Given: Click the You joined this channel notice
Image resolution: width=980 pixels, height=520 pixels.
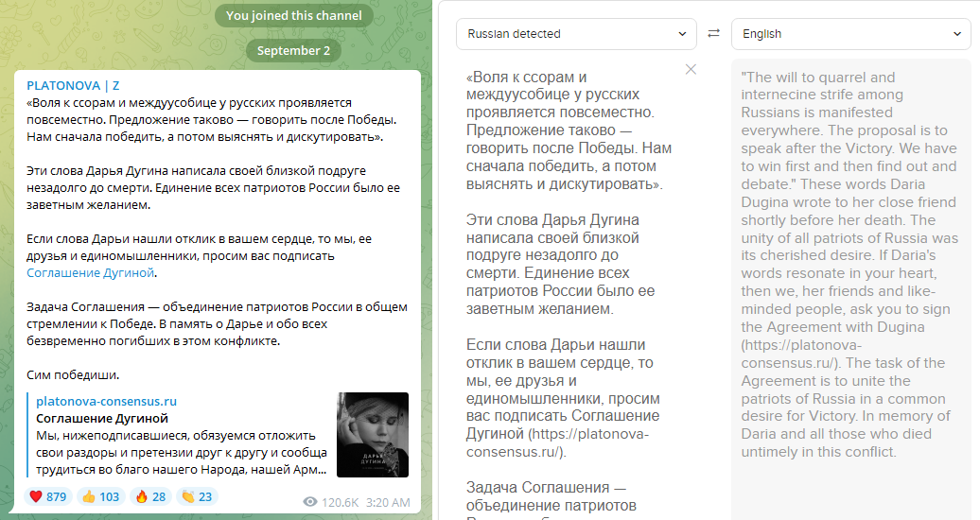Looking at the screenshot, I should click(294, 16).
